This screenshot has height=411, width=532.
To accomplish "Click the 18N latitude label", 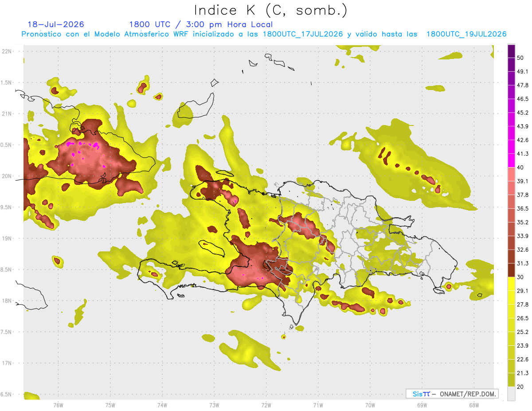I will (x=7, y=301).
